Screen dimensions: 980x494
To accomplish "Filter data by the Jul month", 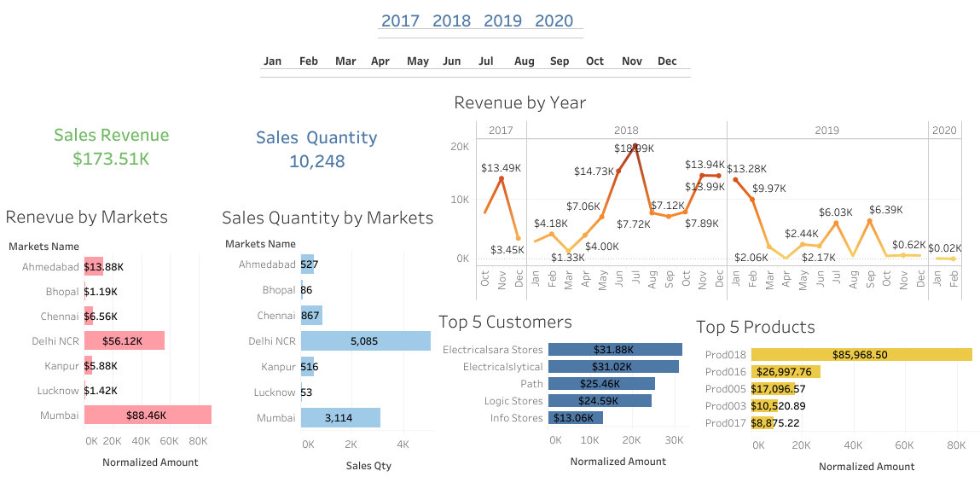I will [486, 61].
